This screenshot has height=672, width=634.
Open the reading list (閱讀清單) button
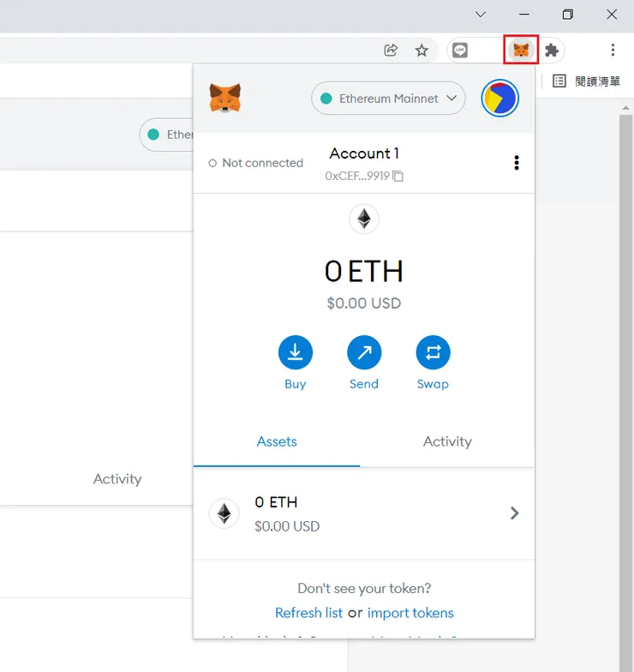tap(586, 81)
